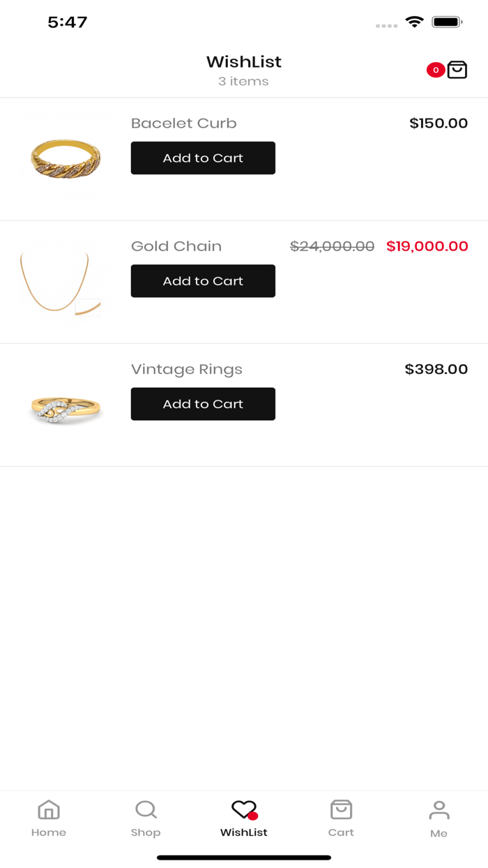Screen dimensions: 488x868
Task: Open the Cart icon in bottom bar
Action: (341, 809)
